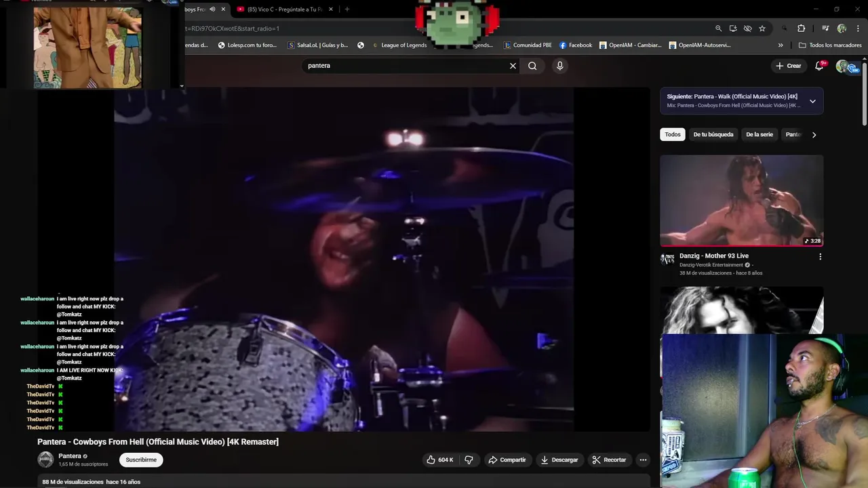Show more filter chips with right arrow

point(814,135)
